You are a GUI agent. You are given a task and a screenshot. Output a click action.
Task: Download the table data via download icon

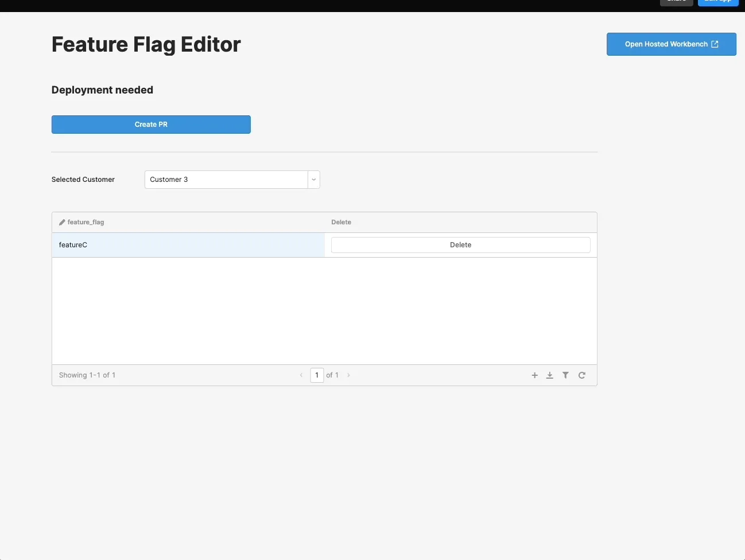point(550,375)
